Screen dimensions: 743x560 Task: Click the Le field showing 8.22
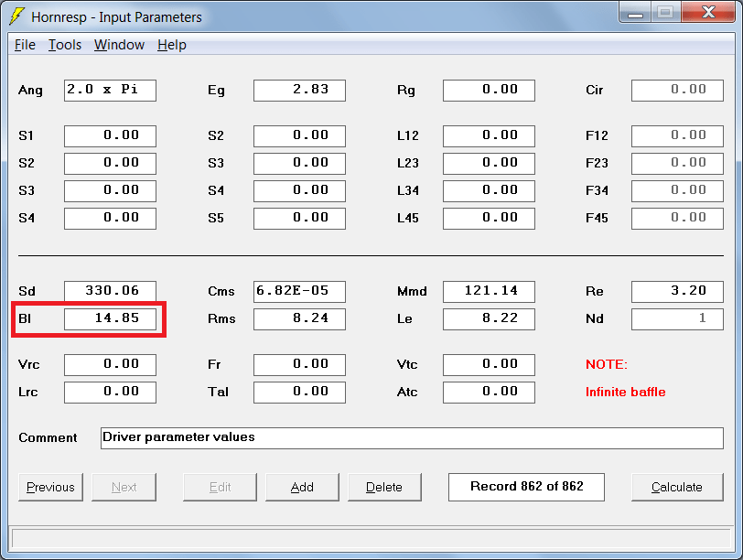click(x=489, y=318)
